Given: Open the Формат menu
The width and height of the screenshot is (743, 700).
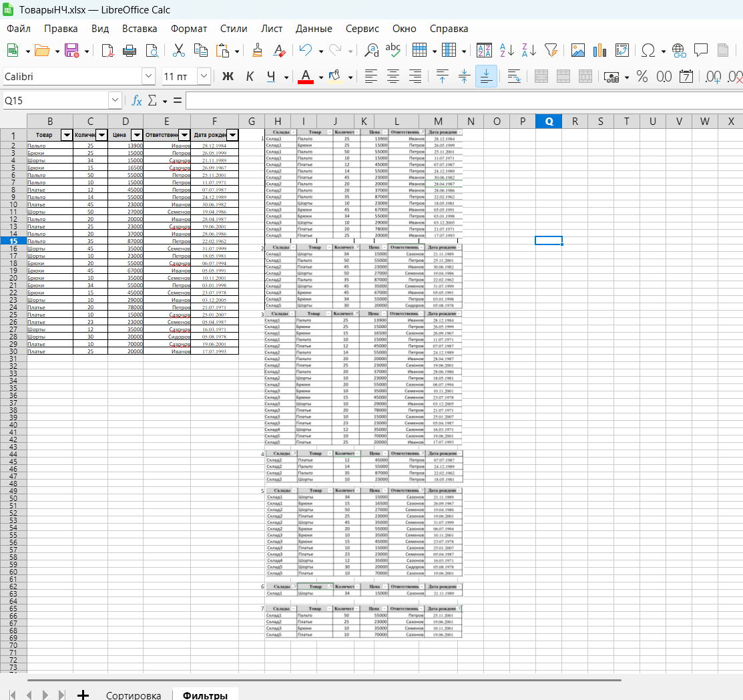Looking at the screenshot, I should point(189,29).
